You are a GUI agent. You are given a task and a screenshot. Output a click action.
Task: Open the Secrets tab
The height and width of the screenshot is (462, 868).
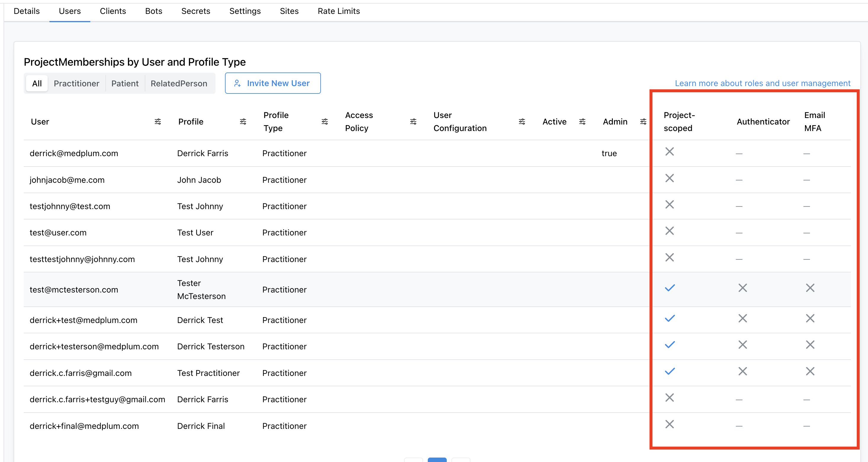click(196, 11)
